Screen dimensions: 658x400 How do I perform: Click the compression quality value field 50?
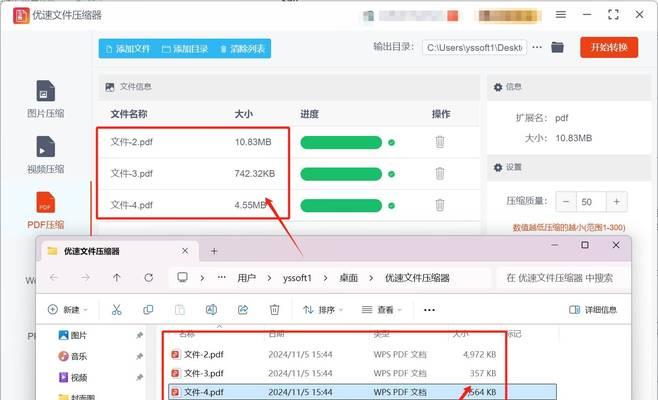pyautogui.click(x=591, y=202)
